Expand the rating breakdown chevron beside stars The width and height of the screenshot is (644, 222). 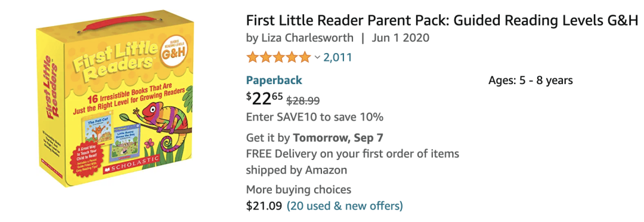(x=317, y=57)
